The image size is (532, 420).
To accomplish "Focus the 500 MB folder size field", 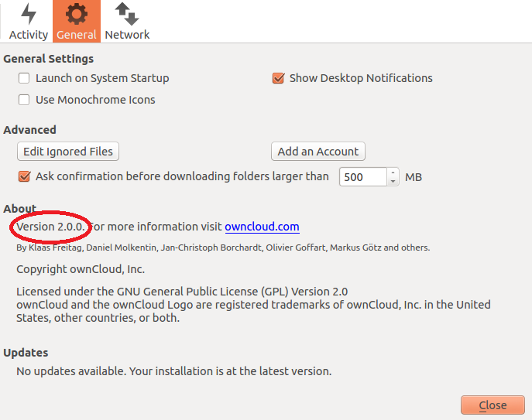I will tap(362, 177).
